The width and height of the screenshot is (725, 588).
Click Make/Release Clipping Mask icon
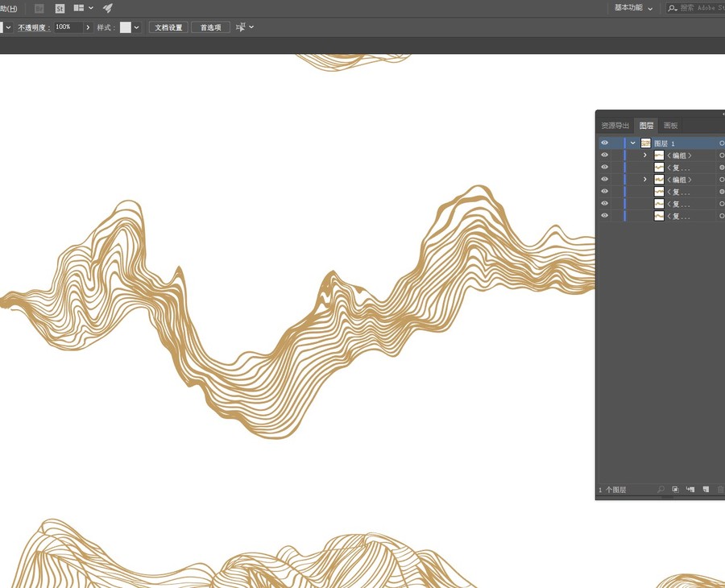(676, 489)
